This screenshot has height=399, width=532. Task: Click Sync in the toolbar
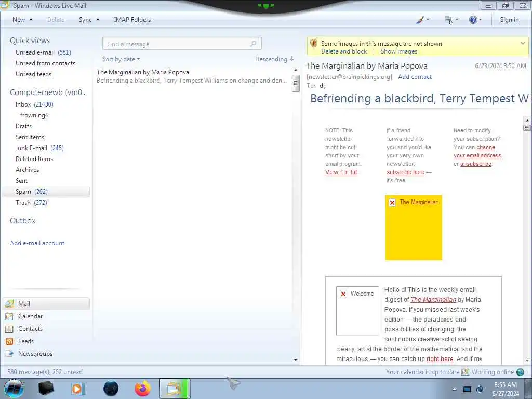click(x=85, y=20)
